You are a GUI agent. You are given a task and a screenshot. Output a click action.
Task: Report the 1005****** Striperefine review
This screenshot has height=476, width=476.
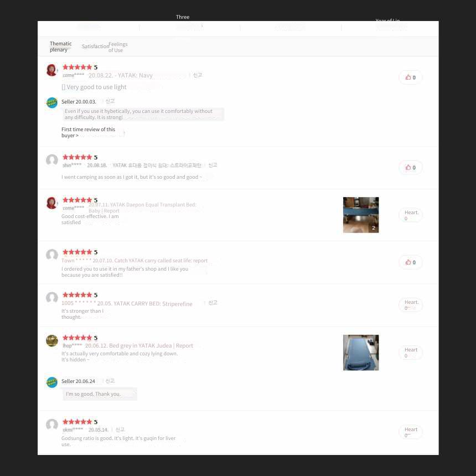click(213, 303)
